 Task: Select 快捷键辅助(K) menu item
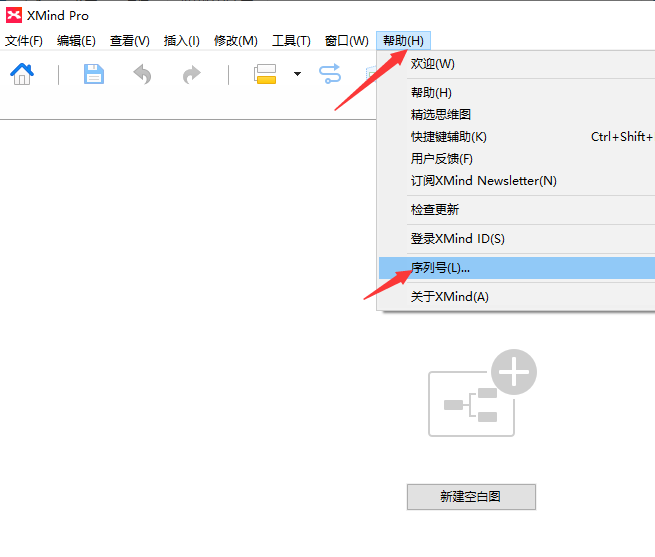click(517, 137)
